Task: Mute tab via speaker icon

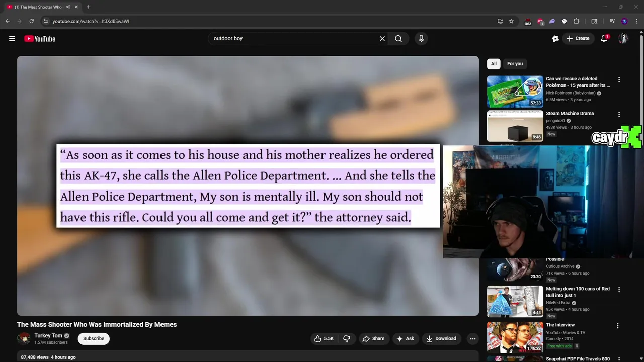Action: click(68, 7)
